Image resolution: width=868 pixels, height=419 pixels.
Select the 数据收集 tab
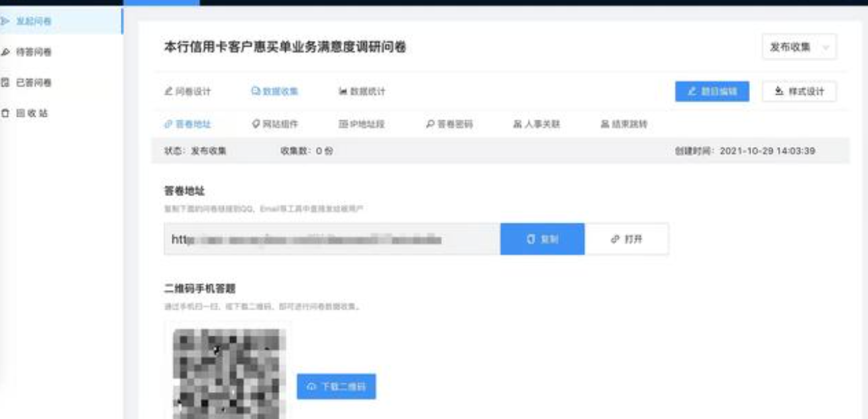pyautogui.click(x=274, y=92)
